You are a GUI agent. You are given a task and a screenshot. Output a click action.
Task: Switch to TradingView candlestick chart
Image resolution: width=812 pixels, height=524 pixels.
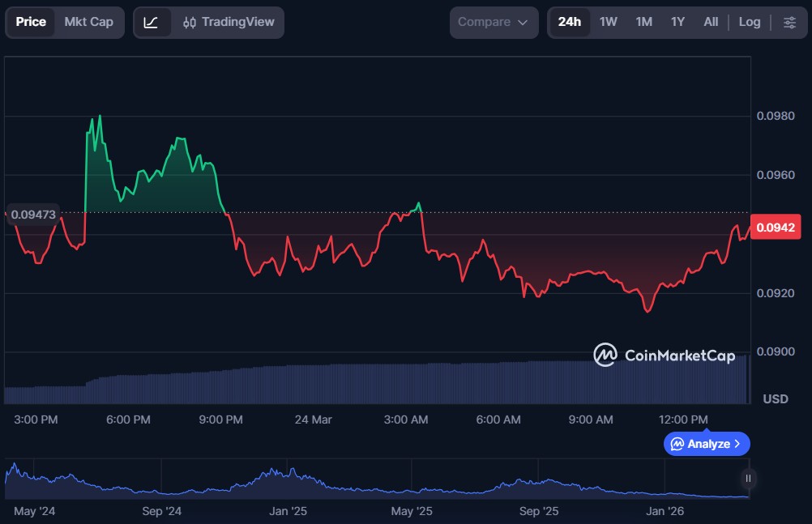[229, 22]
